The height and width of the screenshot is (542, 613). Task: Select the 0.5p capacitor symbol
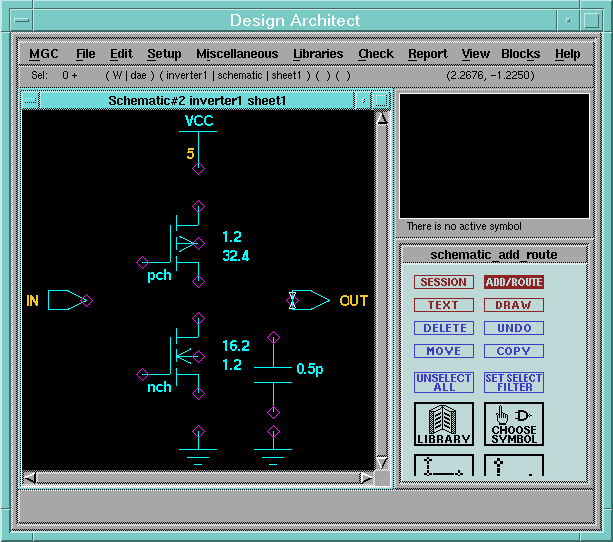coord(272,369)
